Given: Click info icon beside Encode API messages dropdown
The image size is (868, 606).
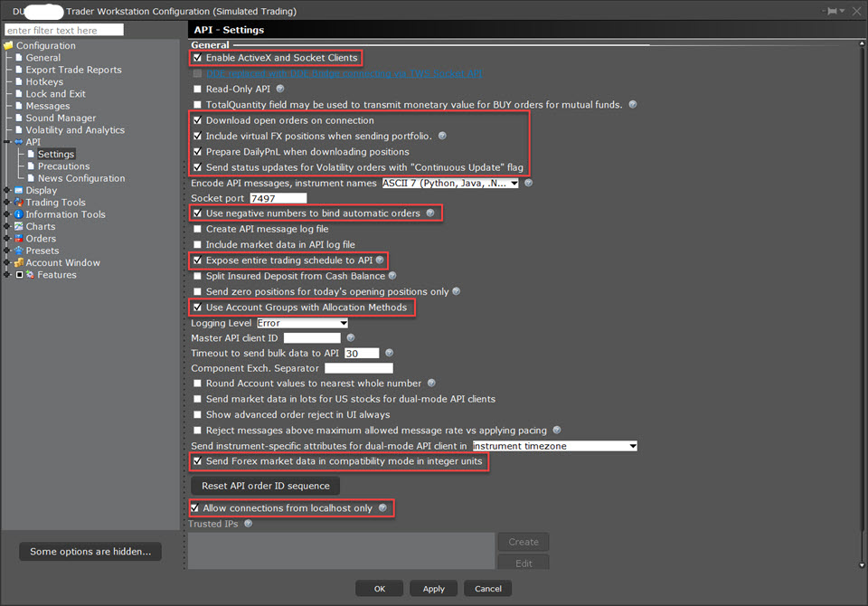Looking at the screenshot, I should (x=528, y=183).
